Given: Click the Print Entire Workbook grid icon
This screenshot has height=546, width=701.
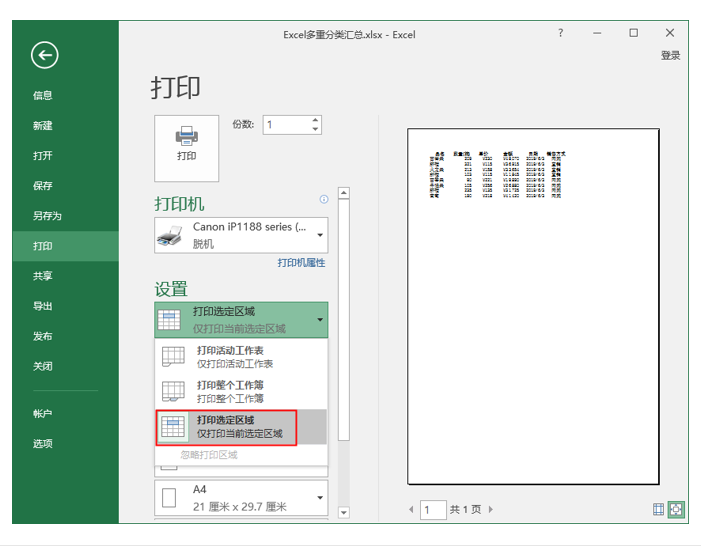Looking at the screenshot, I should [173, 391].
